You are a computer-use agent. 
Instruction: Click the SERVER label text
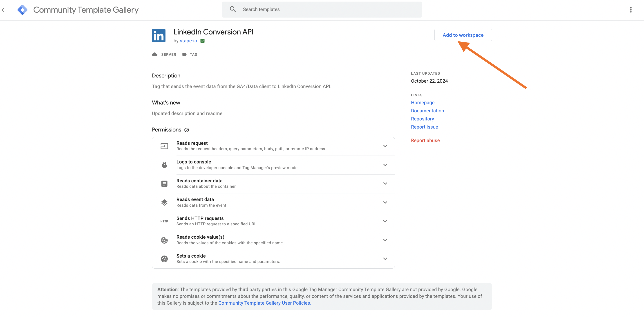click(168, 54)
